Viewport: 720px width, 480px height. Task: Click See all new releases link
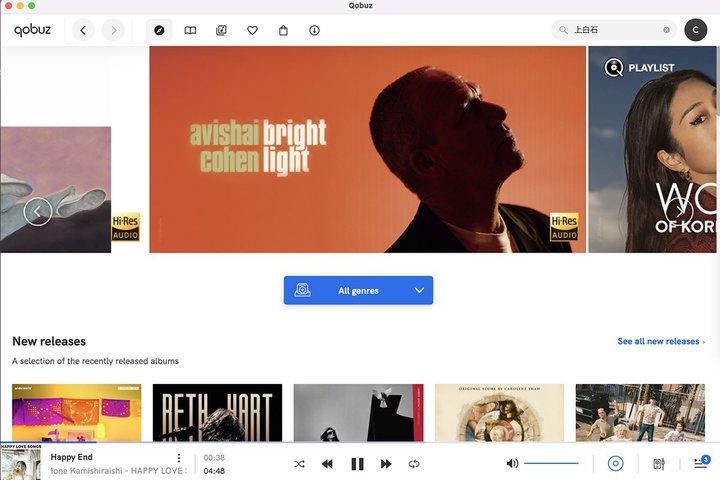pos(661,341)
